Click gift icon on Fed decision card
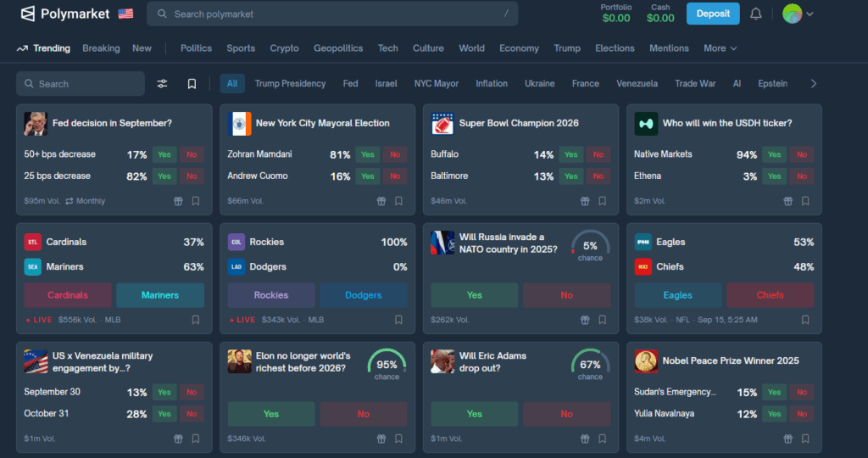 178,201
